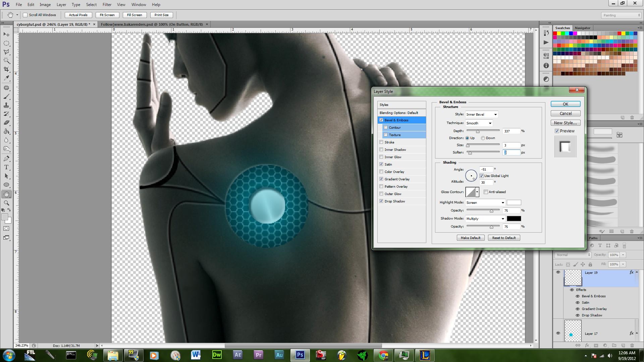
Task: Select the Polygonal Lasso tool
Action: pyautogui.click(x=6, y=52)
